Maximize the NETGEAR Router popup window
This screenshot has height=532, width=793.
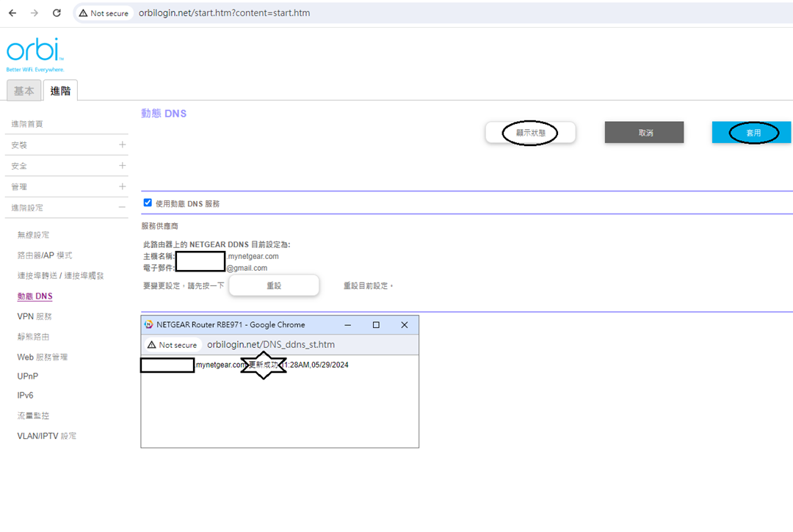[376, 324]
